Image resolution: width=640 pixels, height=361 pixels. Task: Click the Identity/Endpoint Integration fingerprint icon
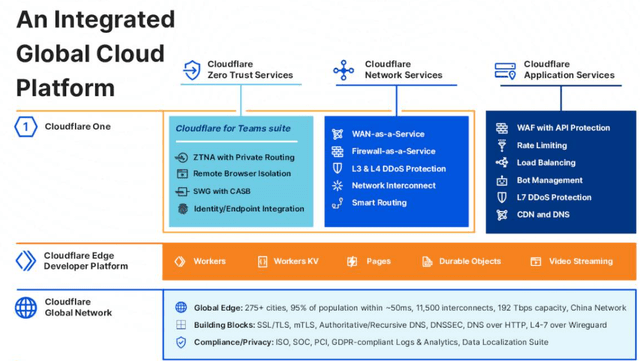(x=182, y=209)
